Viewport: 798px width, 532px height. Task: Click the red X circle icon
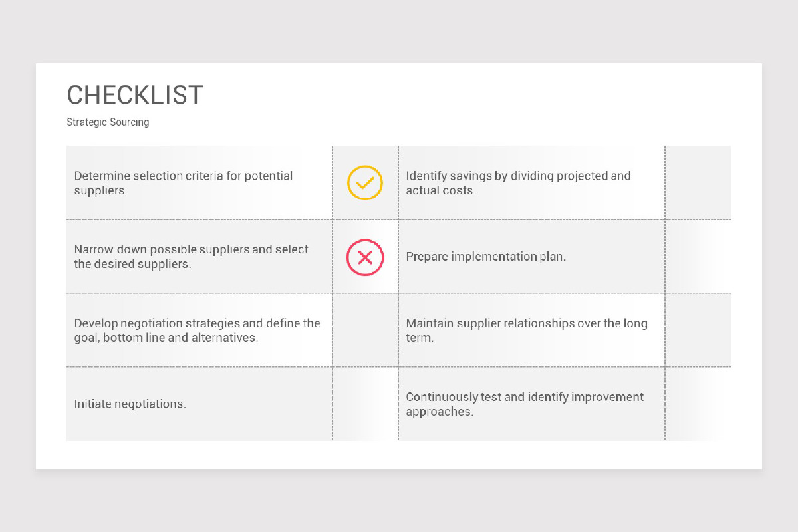(365, 257)
